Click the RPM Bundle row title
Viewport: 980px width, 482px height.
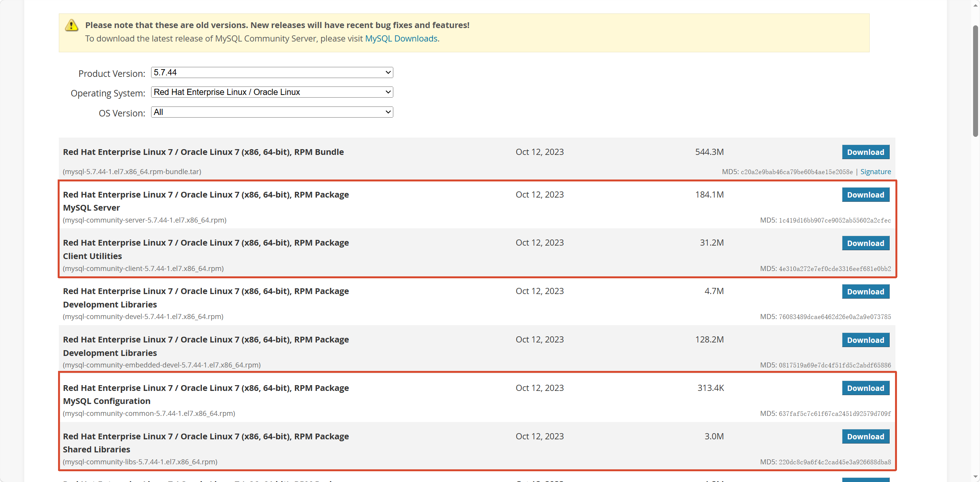pyautogui.click(x=203, y=152)
